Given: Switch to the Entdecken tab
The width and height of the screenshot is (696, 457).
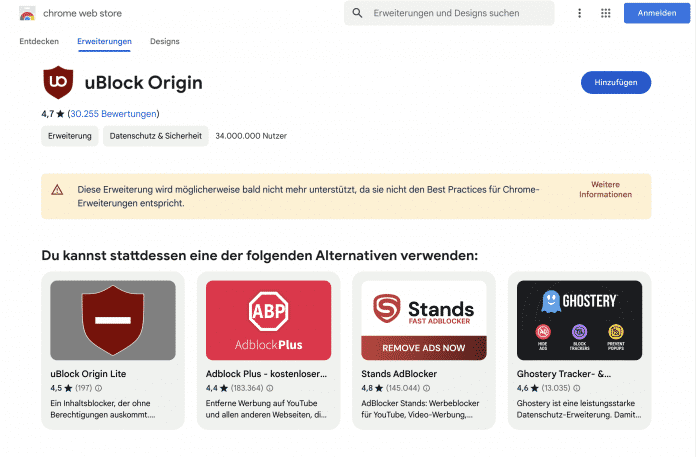Looking at the screenshot, I should [39, 41].
